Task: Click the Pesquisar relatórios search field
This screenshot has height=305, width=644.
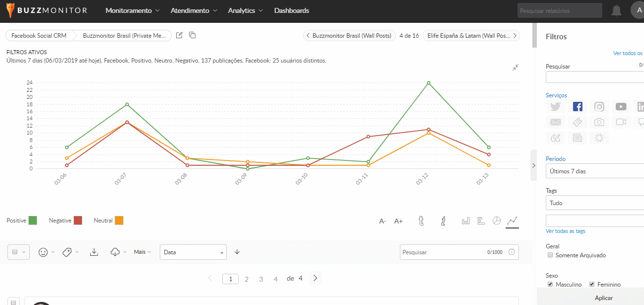Action: coord(559,10)
